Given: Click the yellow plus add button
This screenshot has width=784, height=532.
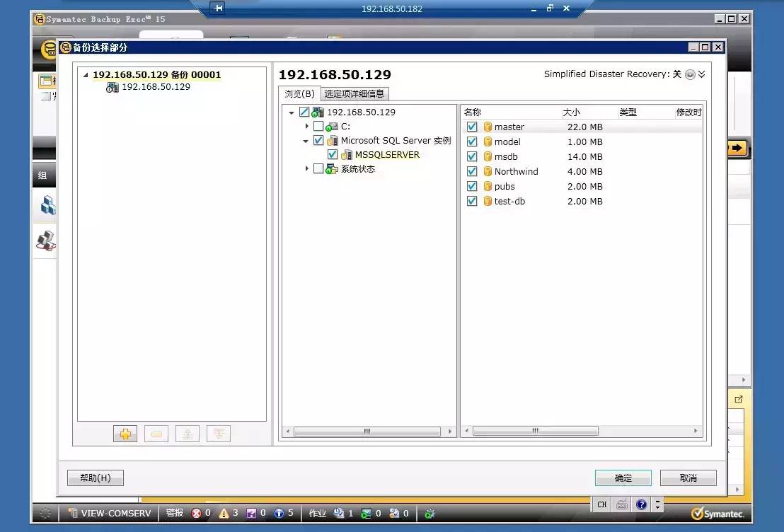Looking at the screenshot, I should point(125,434).
